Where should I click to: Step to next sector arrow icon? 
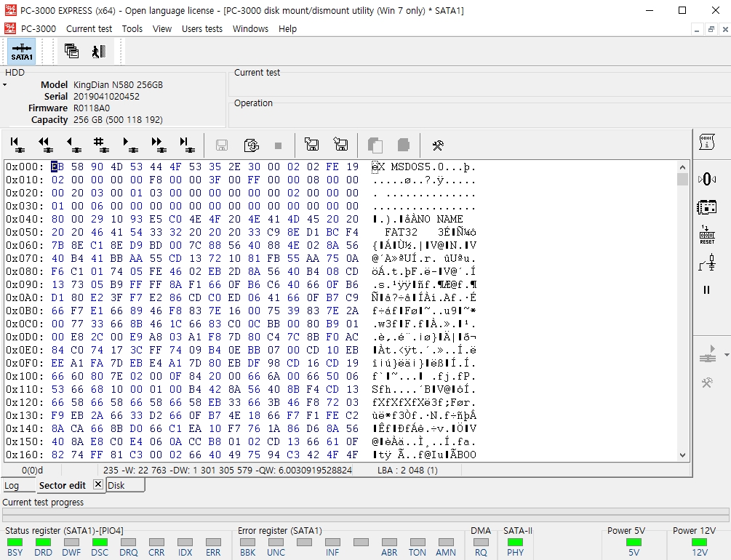pos(129,145)
